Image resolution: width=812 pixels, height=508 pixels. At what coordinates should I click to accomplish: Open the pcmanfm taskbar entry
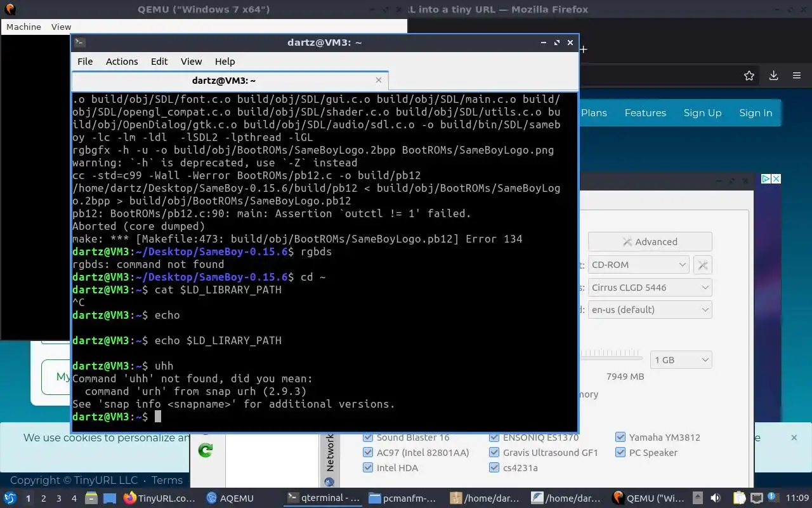[x=403, y=498]
